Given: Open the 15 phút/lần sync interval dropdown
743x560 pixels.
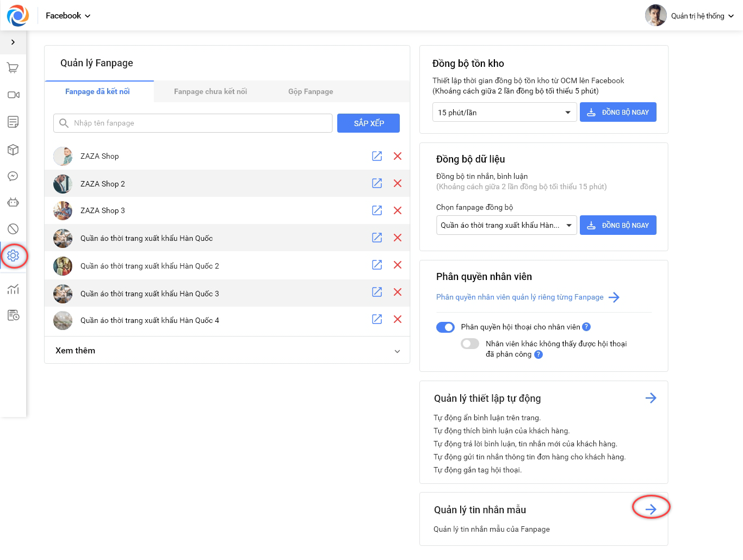Looking at the screenshot, I should 504,113.
